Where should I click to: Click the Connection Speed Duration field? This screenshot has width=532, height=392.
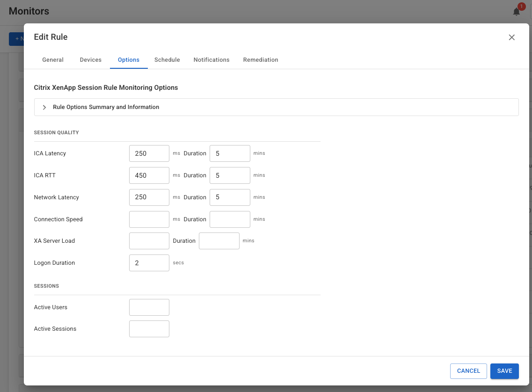(x=230, y=219)
